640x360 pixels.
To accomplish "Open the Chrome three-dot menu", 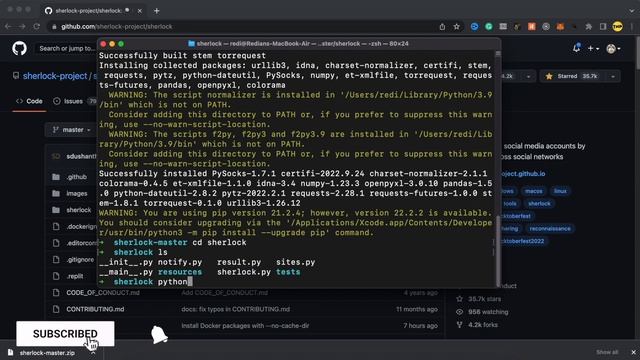I will point(631,27).
